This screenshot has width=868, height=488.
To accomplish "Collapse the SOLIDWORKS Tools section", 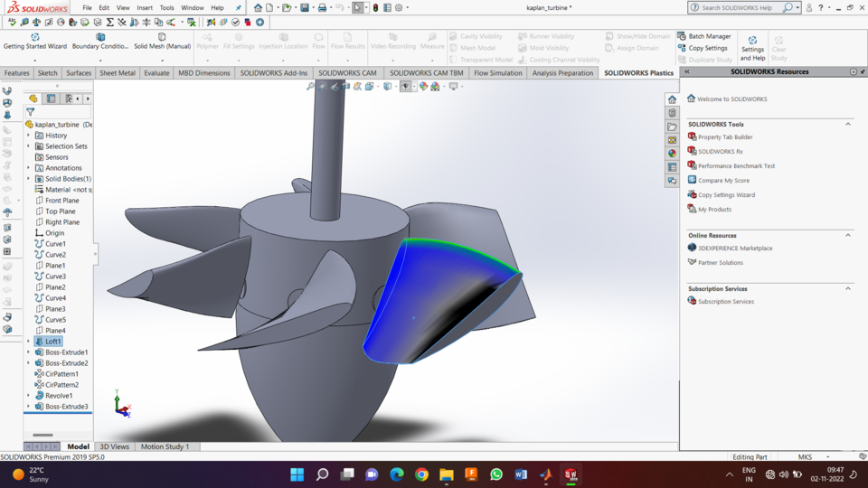I will point(848,124).
